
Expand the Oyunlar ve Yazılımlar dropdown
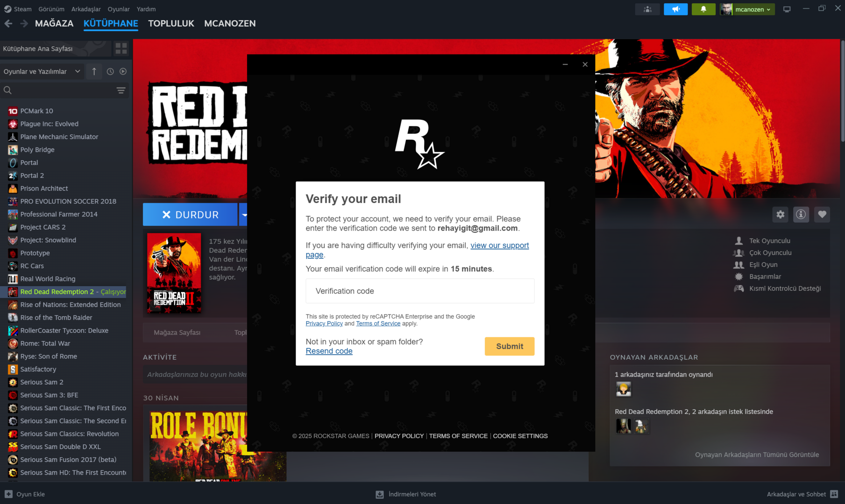tap(42, 71)
